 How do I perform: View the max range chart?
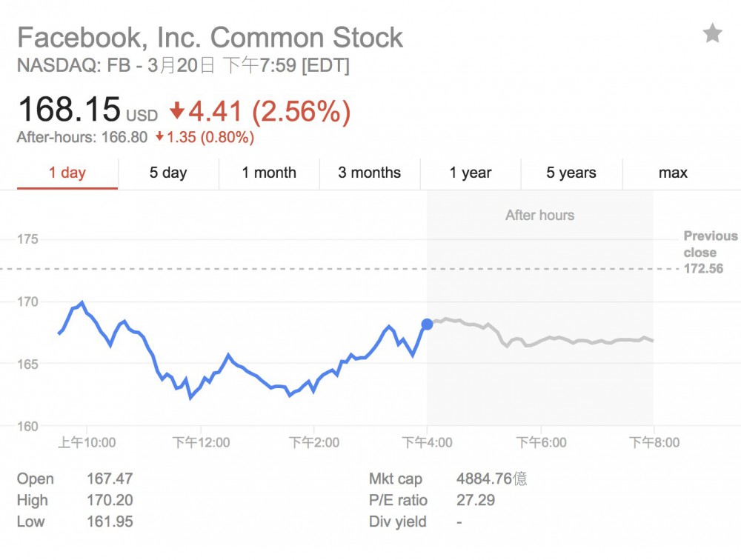pos(673,173)
